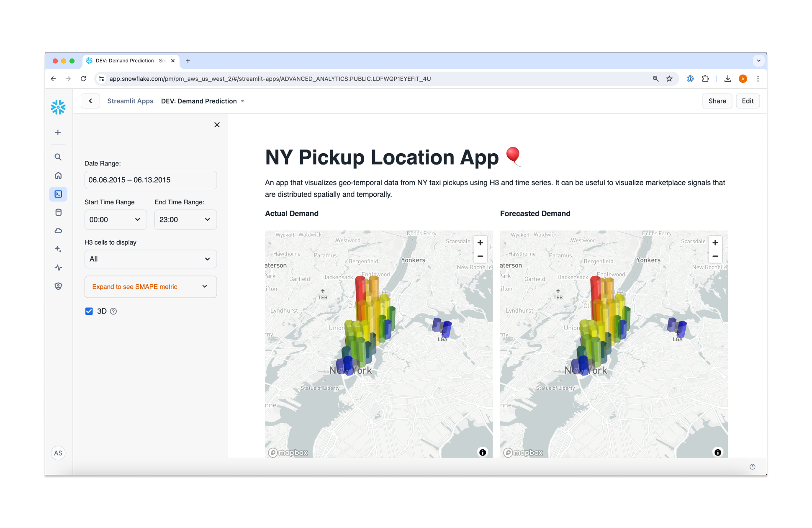Open Search in Snowflake sidebar
The width and height of the screenshot is (812, 528).
(58, 157)
